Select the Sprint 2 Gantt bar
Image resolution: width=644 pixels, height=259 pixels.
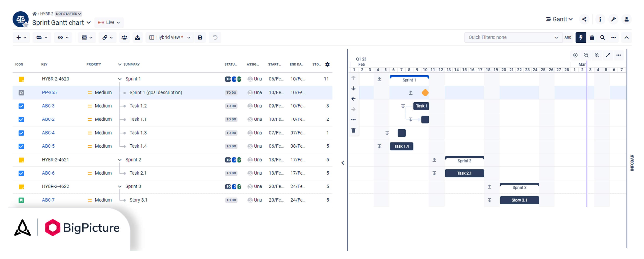coord(464,160)
